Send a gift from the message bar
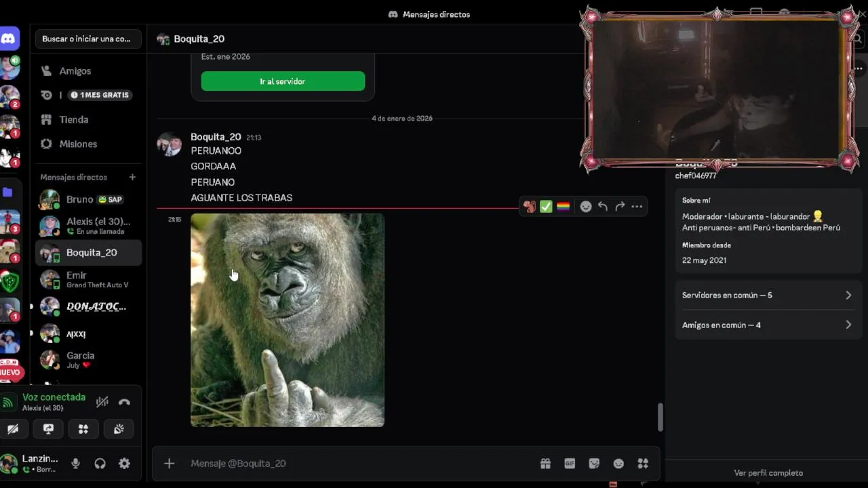868x488 pixels. tap(545, 464)
